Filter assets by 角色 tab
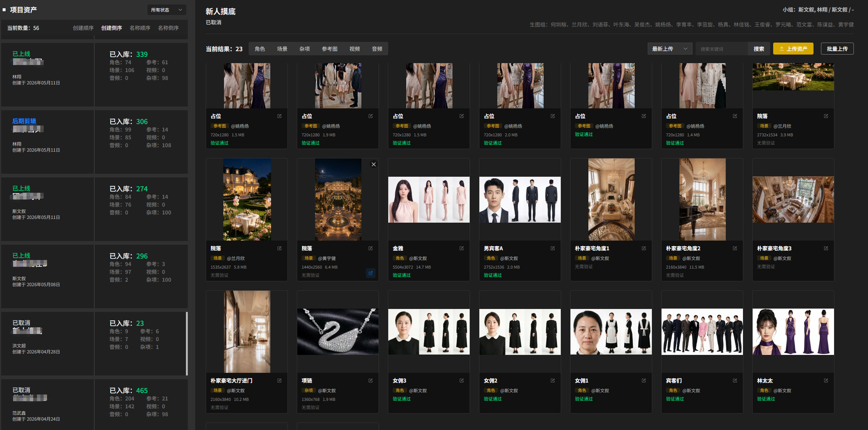The height and width of the screenshot is (430, 868). click(x=260, y=49)
